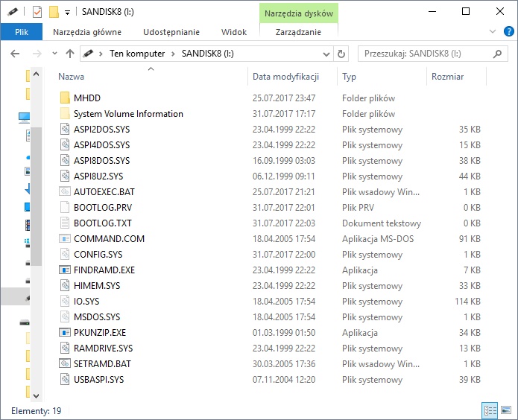The width and height of the screenshot is (518, 420).
Task: Click the Elementy: 19 status bar text
Action: 37,411
